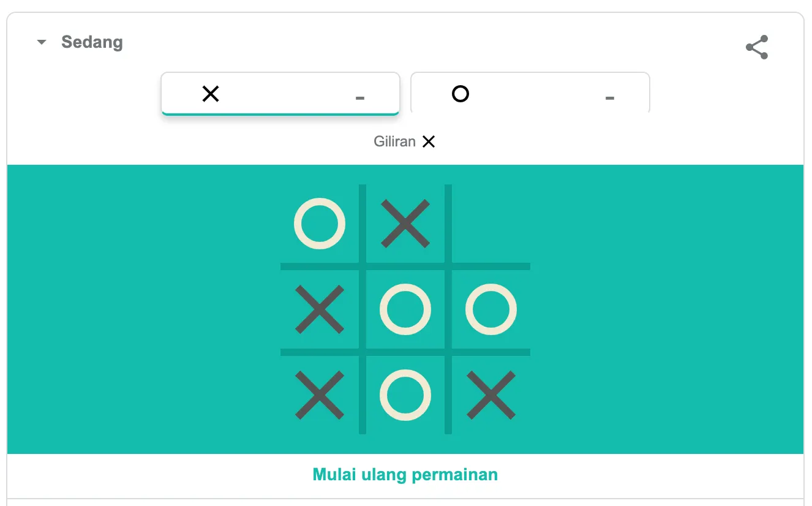Click the X in the top-middle cell
812x506 pixels.
point(405,224)
